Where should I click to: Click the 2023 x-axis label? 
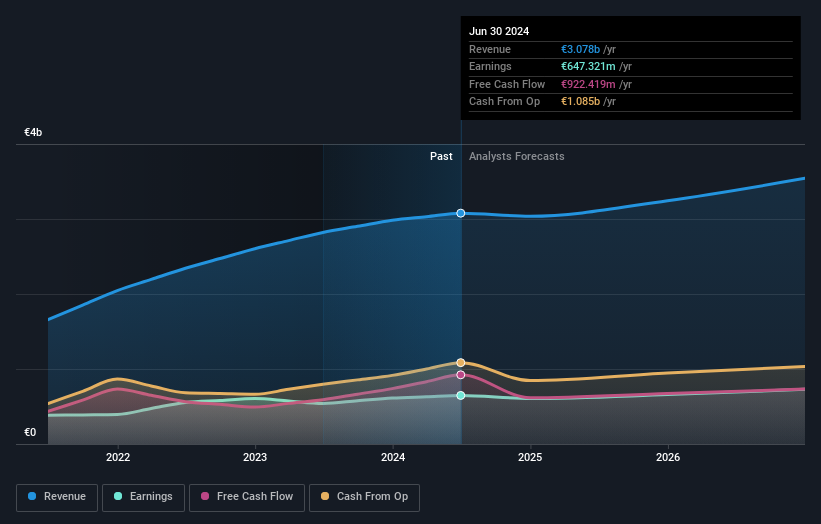(255, 457)
